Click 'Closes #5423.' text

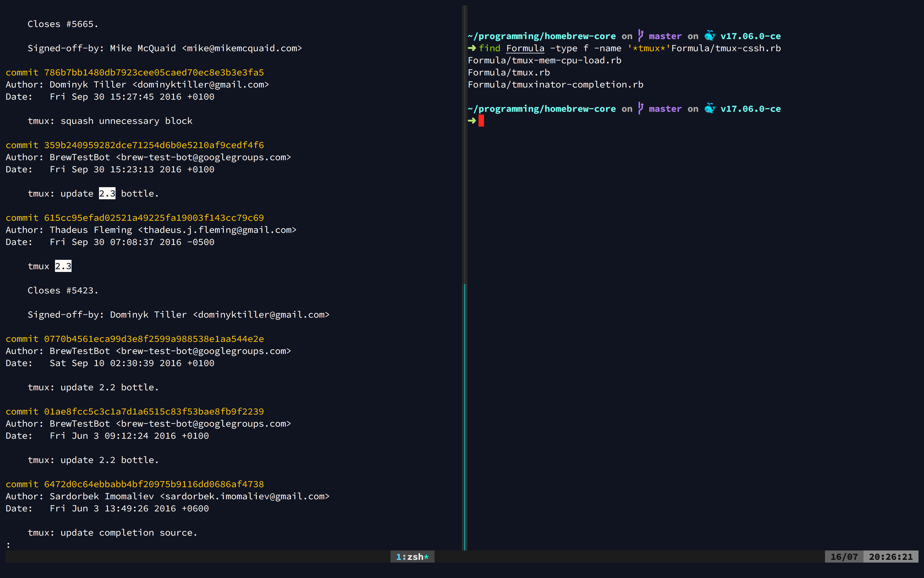[x=63, y=291]
